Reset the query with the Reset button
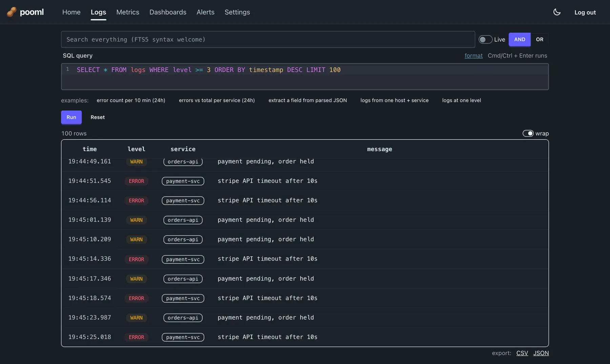This screenshot has height=364, width=610. click(x=98, y=117)
